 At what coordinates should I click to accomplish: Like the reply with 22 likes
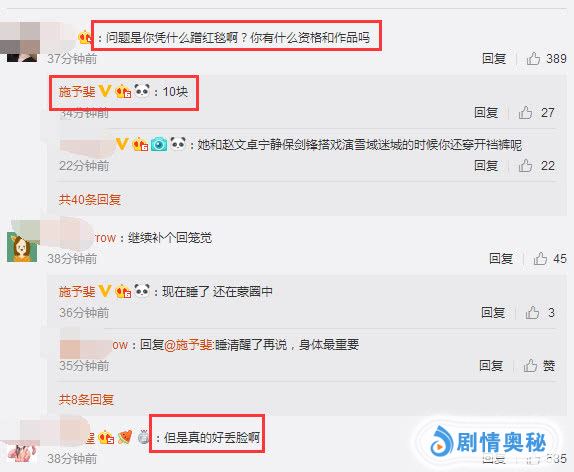pyautogui.click(x=525, y=166)
